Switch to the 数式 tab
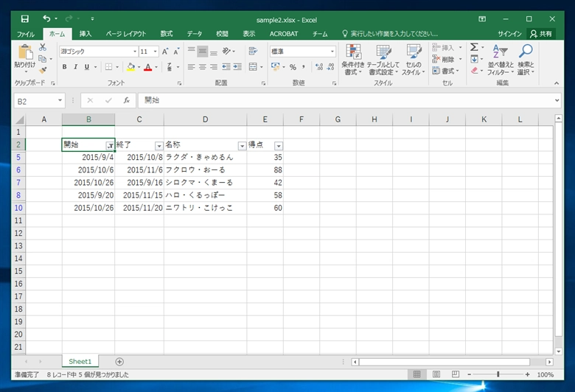The height and width of the screenshot is (392, 575). point(166,34)
